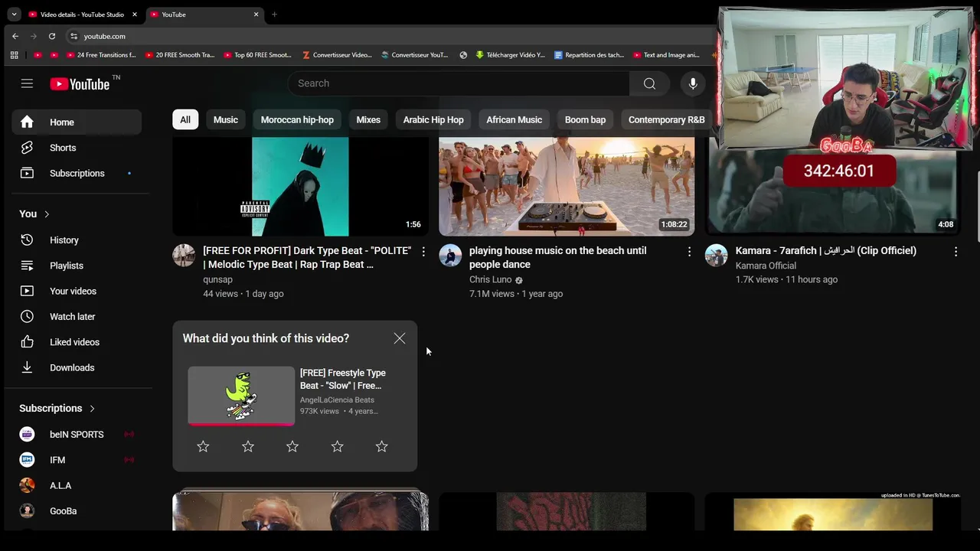This screenshot has width=980, height=551.
Task: Open the Text and Image ani bookmark
Action: click(x=666, y=55)
